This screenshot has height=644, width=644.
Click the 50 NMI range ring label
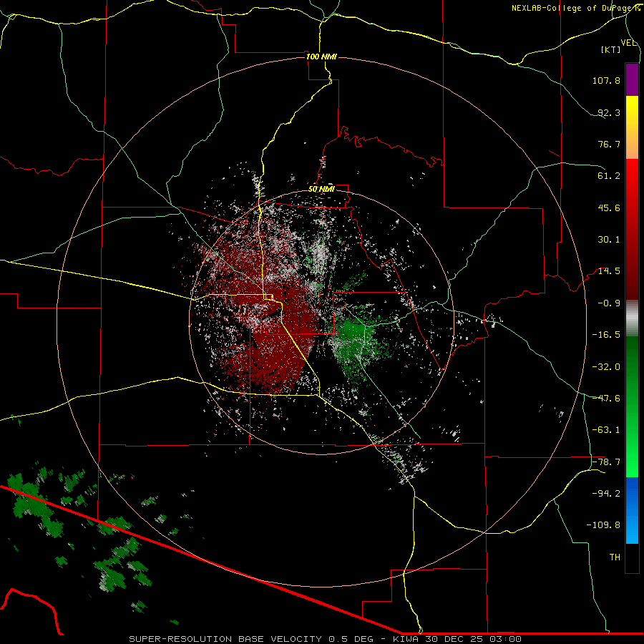321,189
